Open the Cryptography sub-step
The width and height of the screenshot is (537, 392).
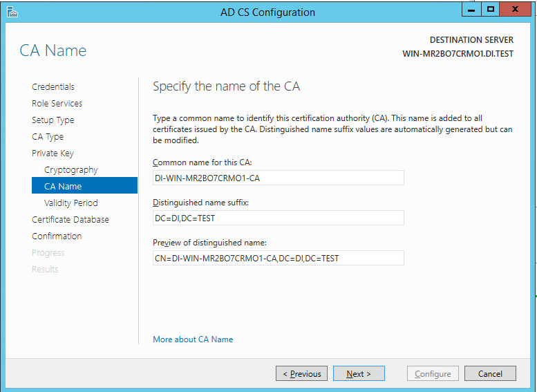pyautogui.click(x=71, y=169)
